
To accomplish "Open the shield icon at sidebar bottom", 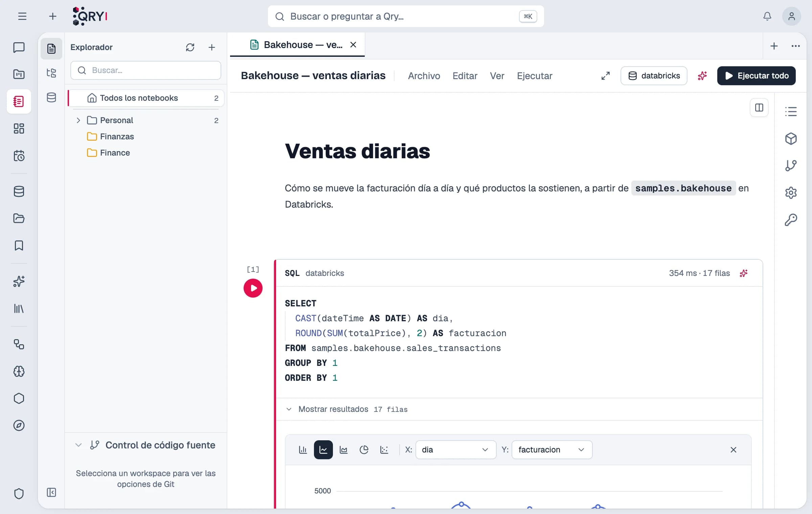I will 19,494.
